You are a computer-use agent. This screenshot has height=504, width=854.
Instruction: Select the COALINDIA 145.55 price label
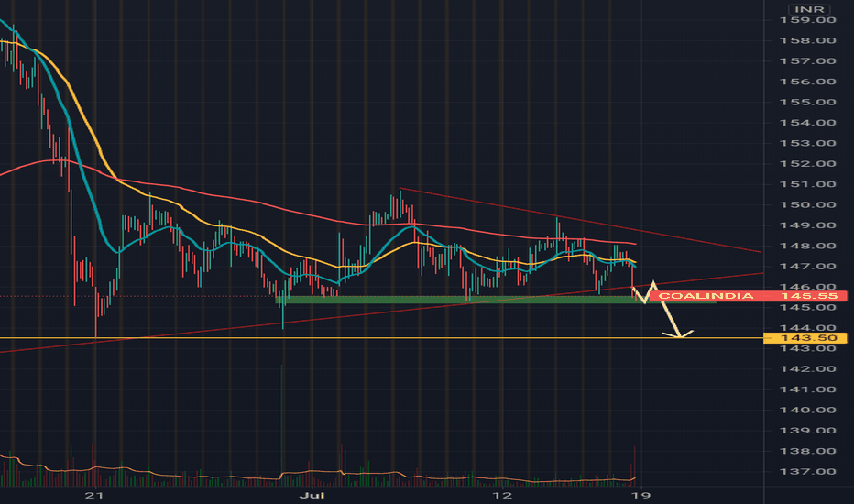(x=748, y=296)
